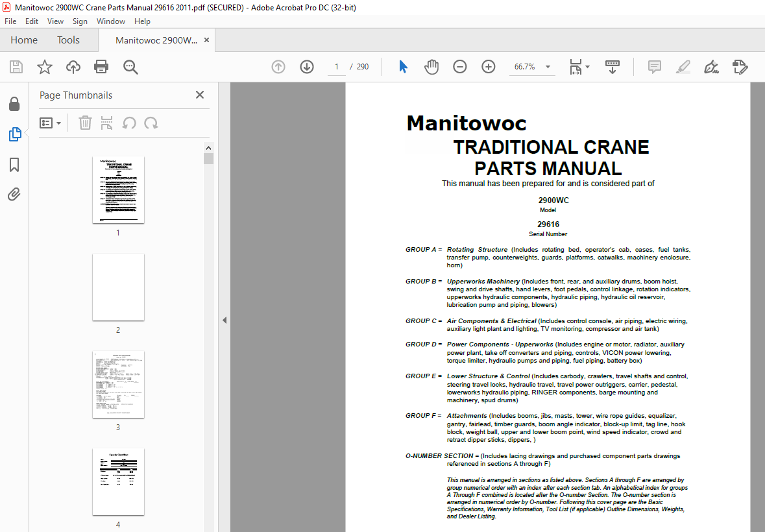Open the File menu
Image resolution: width=765 pixels, height=532 pixels.
10,21
